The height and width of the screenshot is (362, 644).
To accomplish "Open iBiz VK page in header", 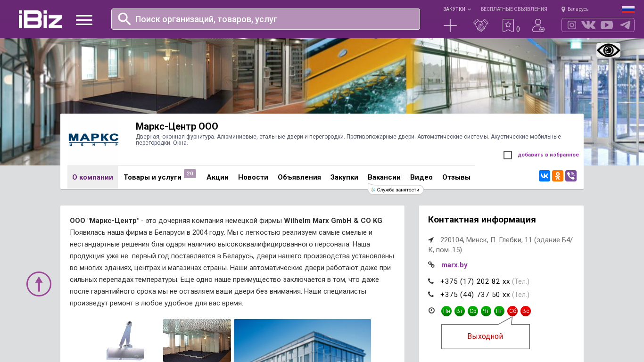I will point(588,25).
